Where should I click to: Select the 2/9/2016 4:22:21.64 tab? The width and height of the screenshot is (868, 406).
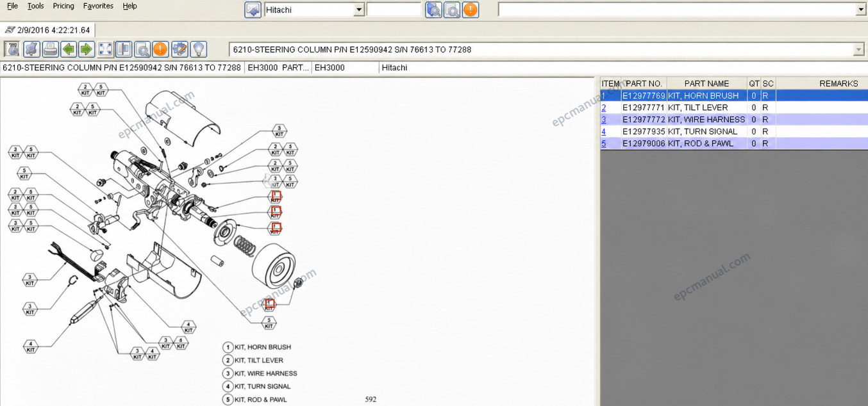pos(48,30)
